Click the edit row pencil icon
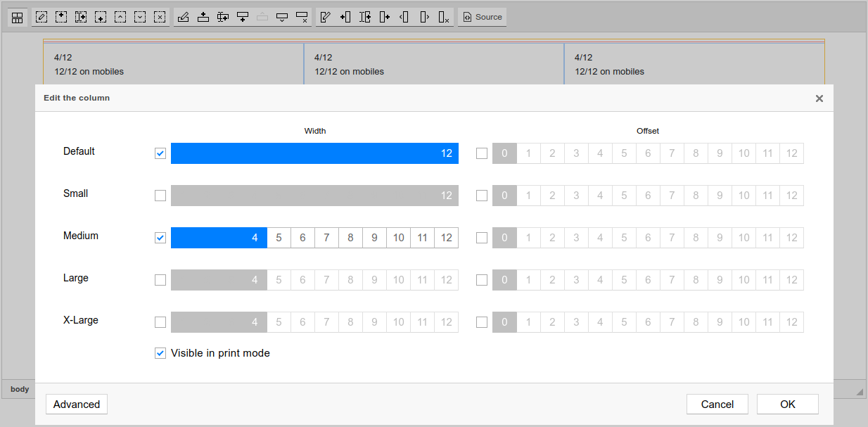 point(184,18)
